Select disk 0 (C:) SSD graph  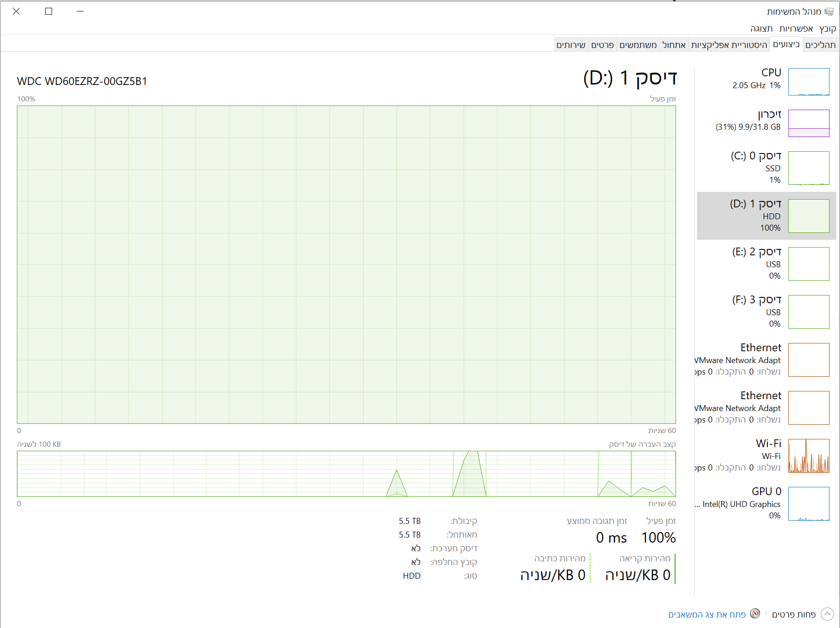pos(808,168)
